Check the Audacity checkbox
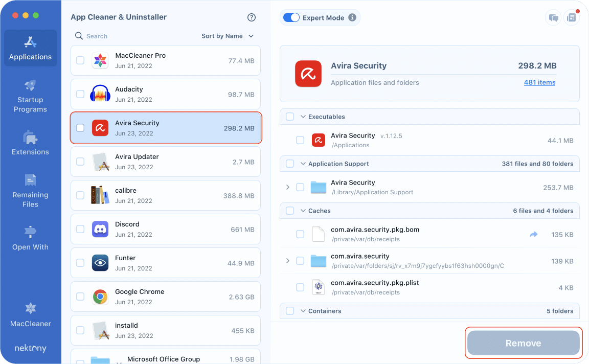Screen dimensions: 589x364 80,94
